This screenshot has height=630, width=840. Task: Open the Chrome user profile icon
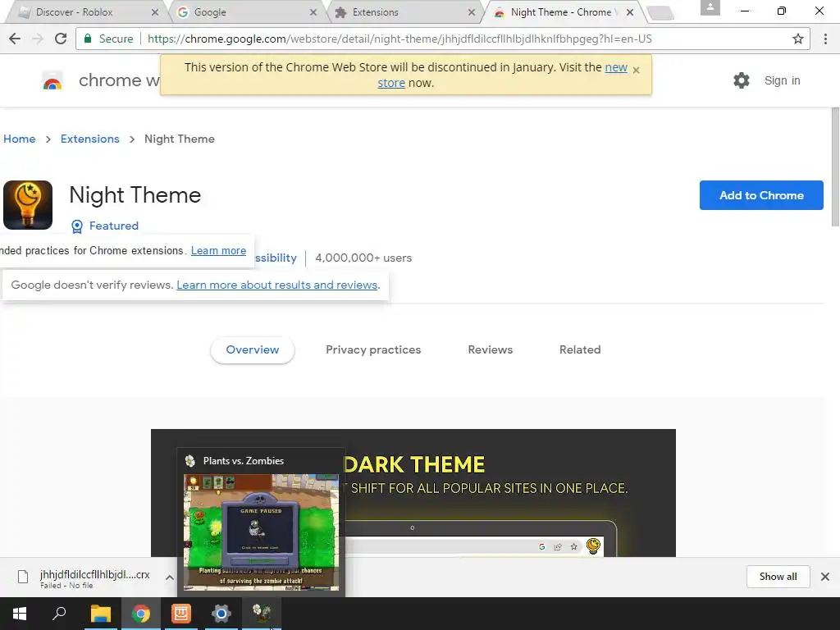point(710,7)
